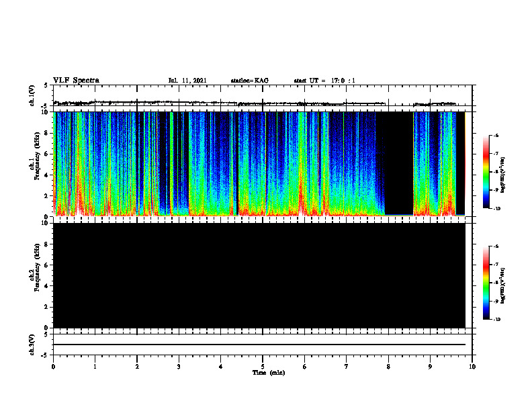
Task: Click tick label "4" on the Time axis
Action: coord(221,367)
